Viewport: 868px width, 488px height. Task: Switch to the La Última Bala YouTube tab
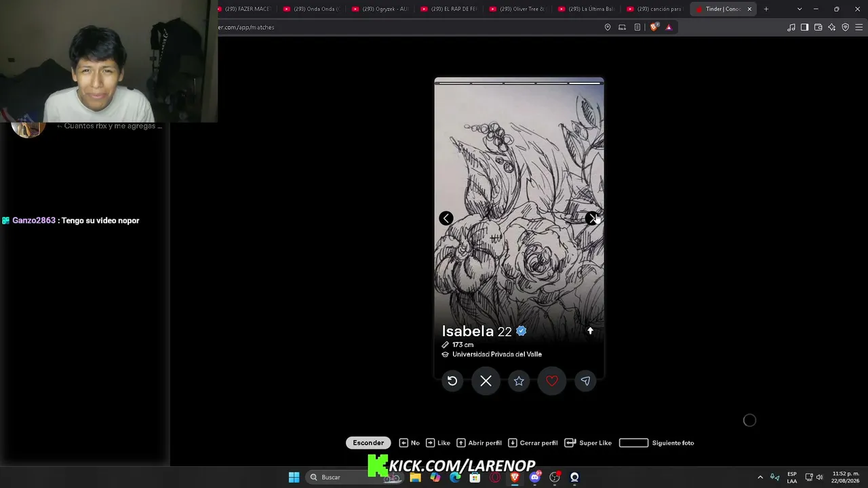click(x=586, y=9)
